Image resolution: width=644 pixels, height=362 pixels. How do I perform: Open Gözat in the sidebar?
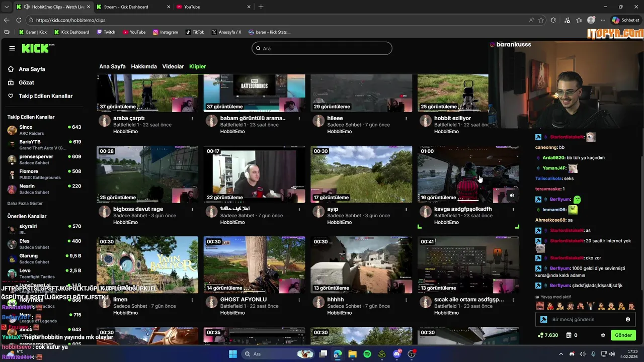26,82
